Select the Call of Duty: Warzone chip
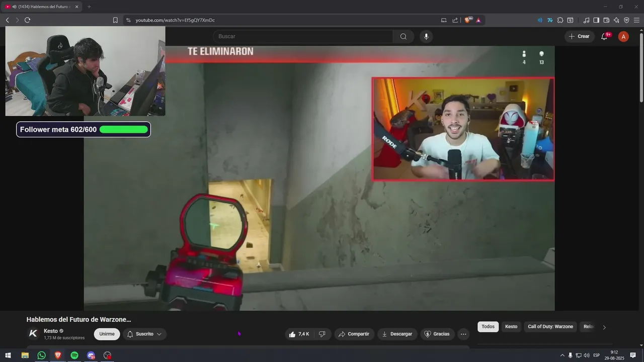Image resolution: width=644 pixels, height=362 pixels. coord(550,327)
